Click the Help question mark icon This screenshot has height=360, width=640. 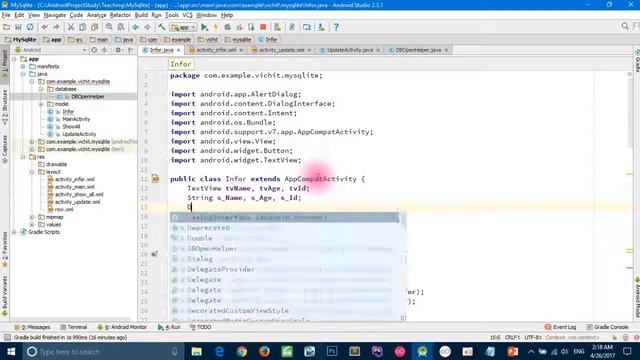point(336,27)
